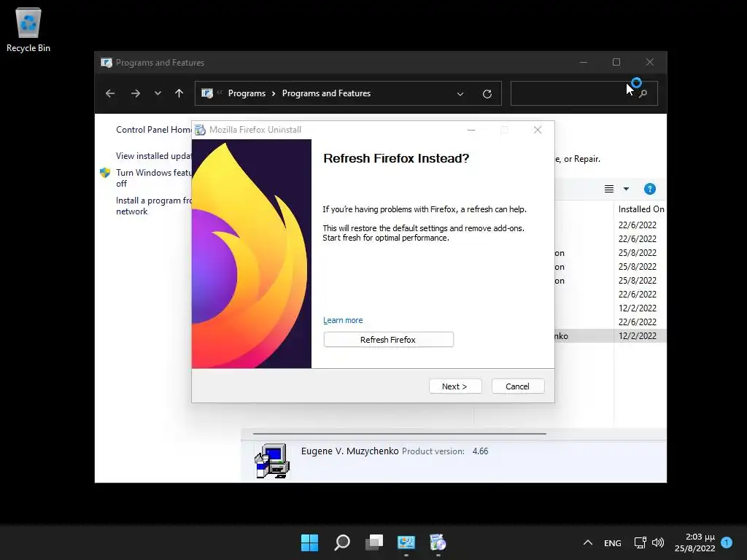Click Programs and Features title bar icon
Viewport: 747px width, 560px height.
click(107, 63)
